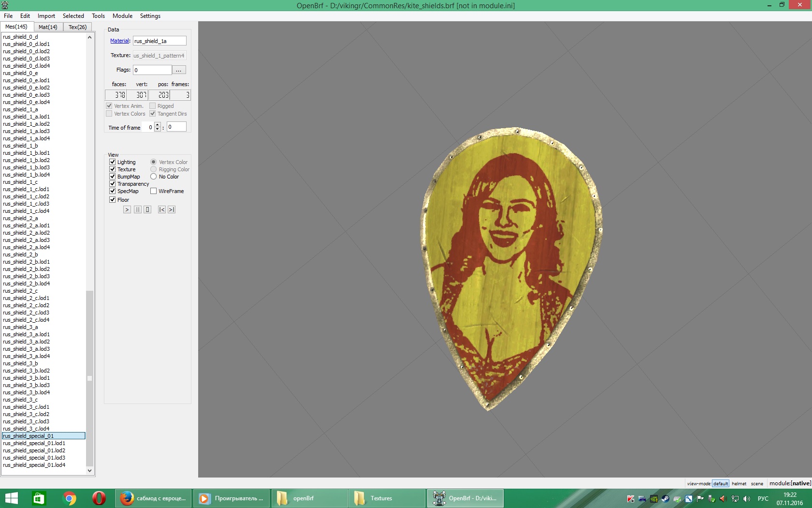The height and width of the screenshot is (508, 812).
Task: Click the OpenBrf app icon in the title bar
Action: pos(5,5)
